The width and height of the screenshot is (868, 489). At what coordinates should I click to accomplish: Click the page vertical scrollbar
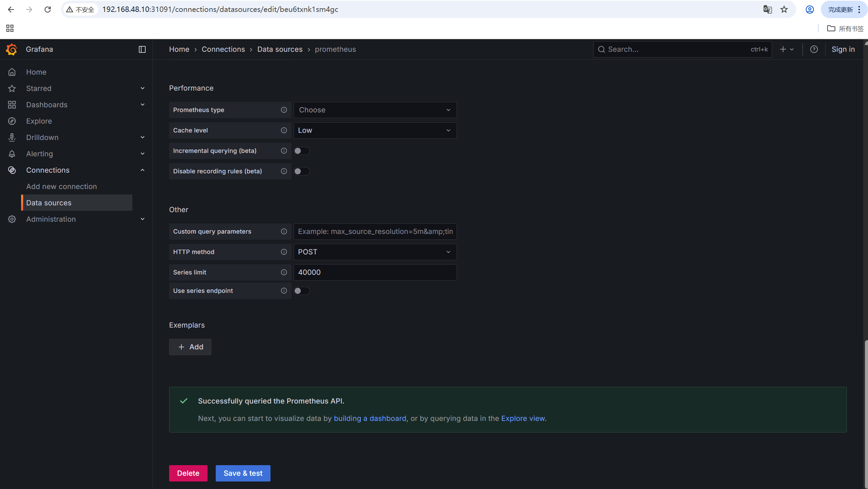[x=866, y=414]
